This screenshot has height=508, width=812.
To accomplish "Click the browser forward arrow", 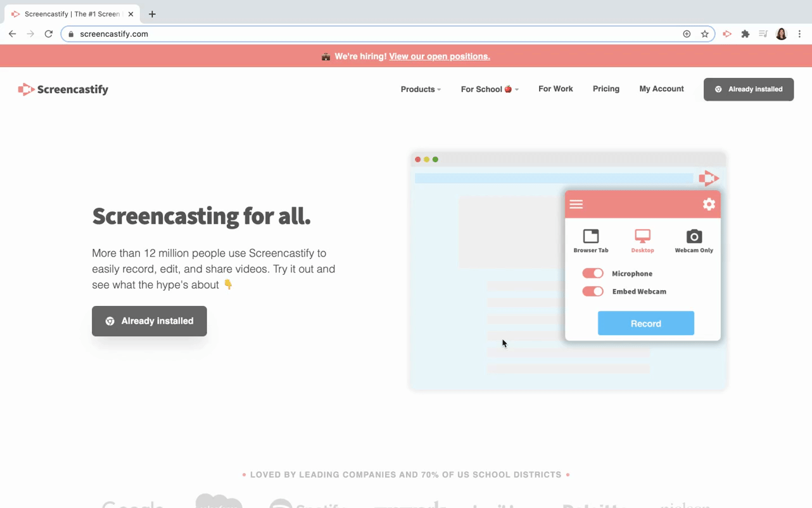I will pyautogui.click(x=30, y=34).
